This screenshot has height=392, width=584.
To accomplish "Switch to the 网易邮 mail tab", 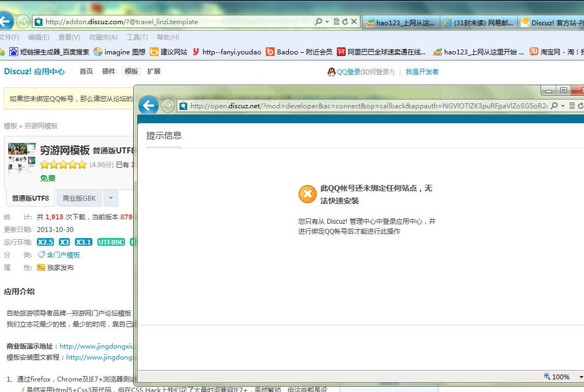I will coord(479,23).
